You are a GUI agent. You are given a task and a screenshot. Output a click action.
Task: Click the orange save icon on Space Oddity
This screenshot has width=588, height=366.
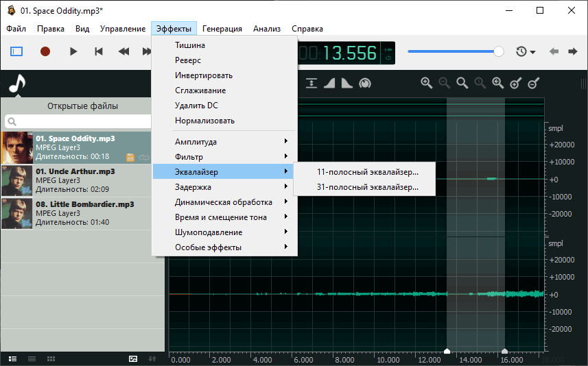[130, 158]
